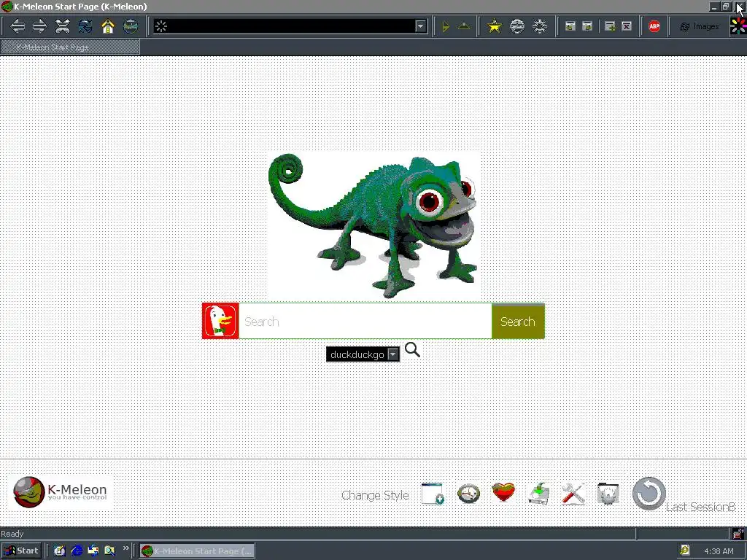Click the DuckDuckGo duck logo
747x560 pixels.
pyautogui.click(x=220, y=321)
